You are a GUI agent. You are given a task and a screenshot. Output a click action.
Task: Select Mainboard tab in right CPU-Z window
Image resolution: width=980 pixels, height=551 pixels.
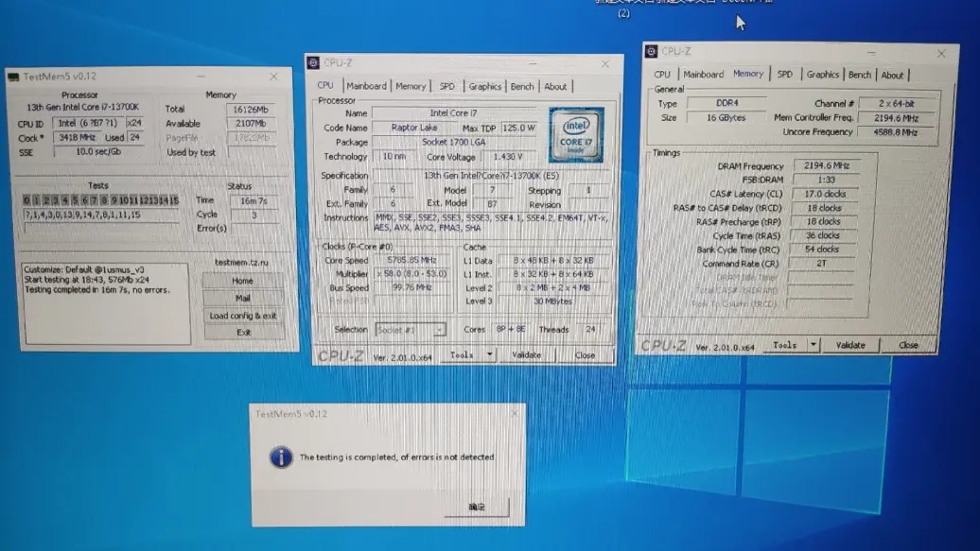coord(703,75)
